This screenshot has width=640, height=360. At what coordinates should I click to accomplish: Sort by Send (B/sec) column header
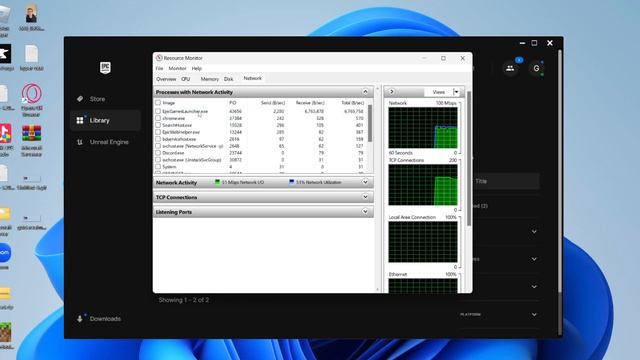click(x=273, y=103)
